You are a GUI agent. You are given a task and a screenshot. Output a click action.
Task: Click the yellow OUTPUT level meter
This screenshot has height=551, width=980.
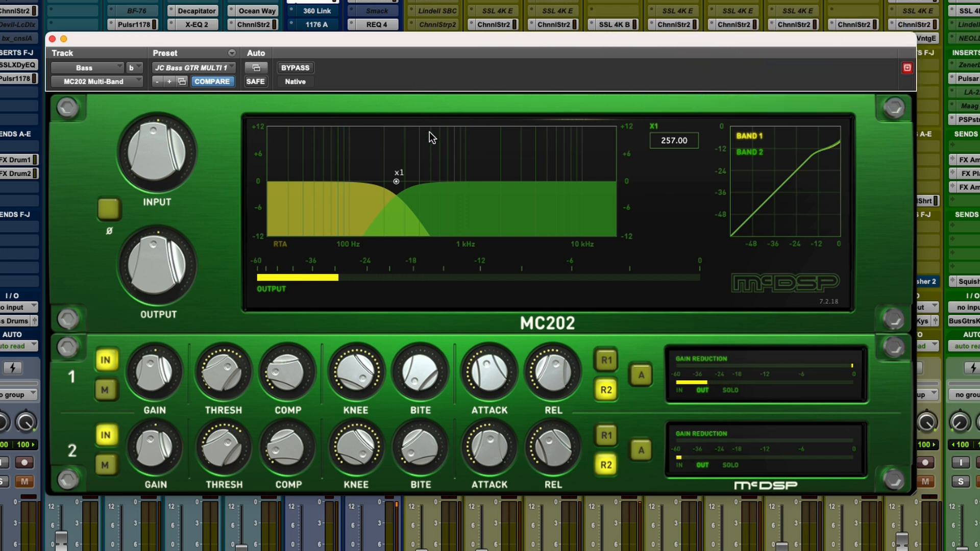pyautogui.click(x=297, y=278)
